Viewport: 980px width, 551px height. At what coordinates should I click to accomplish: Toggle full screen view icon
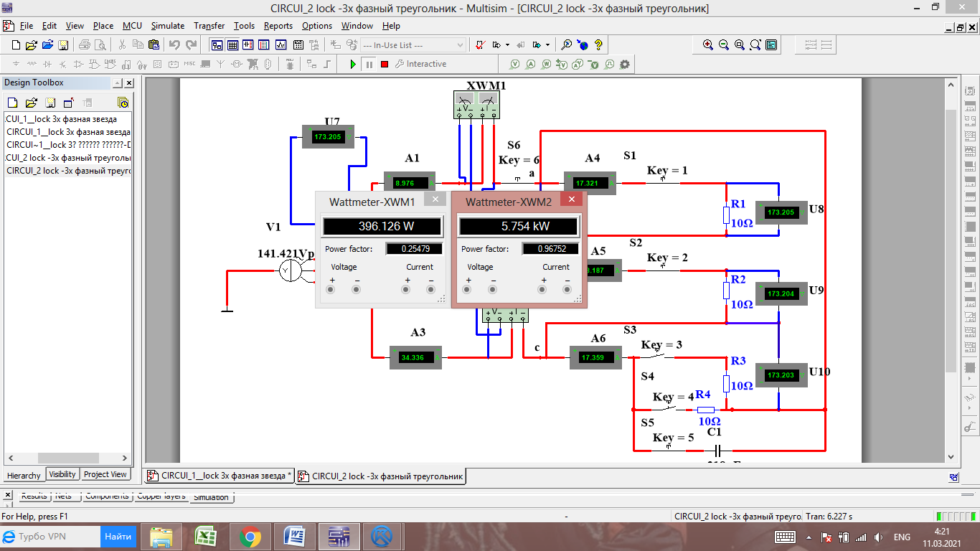click(771, 44)
